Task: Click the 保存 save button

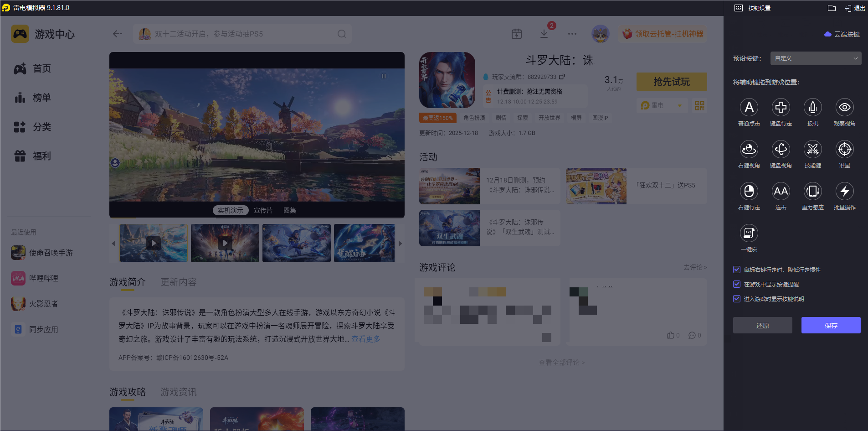Action: (x=831, y=325)
